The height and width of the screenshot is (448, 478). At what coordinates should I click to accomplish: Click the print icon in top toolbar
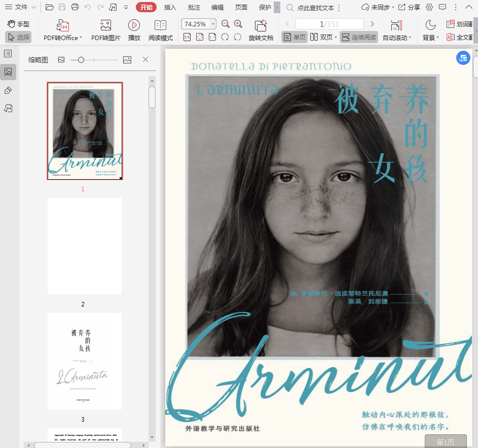(x=75, y=7)
